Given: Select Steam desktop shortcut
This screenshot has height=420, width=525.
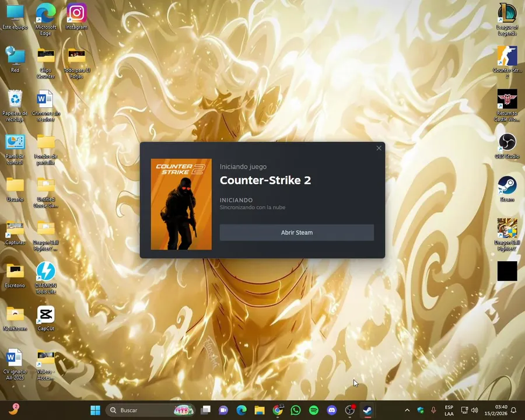Looking at the screenshot, I should coord(507,189).
